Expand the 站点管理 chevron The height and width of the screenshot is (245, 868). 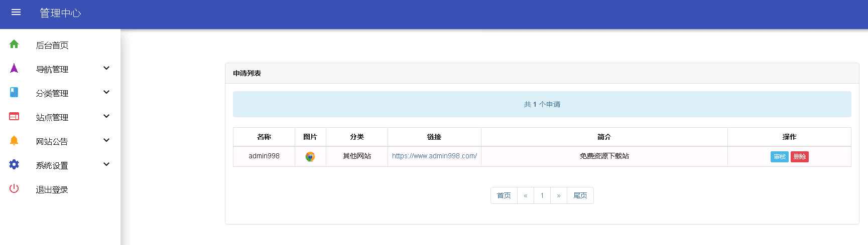point(106,116)
